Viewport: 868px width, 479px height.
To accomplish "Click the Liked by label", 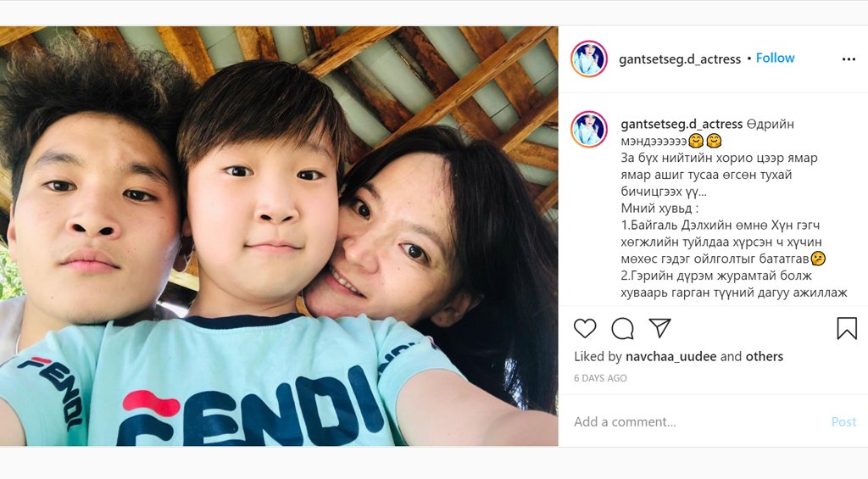I will click(x=598, y=357).
